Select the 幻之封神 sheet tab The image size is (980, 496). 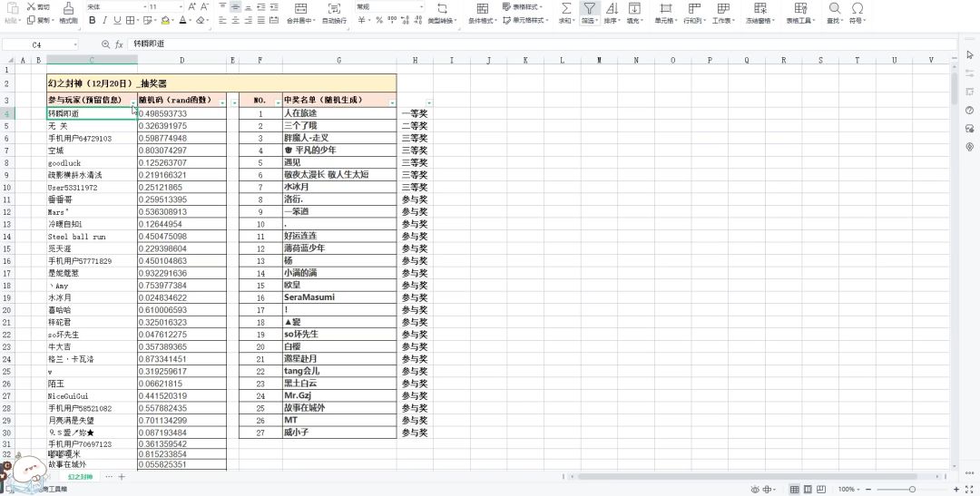80,477
